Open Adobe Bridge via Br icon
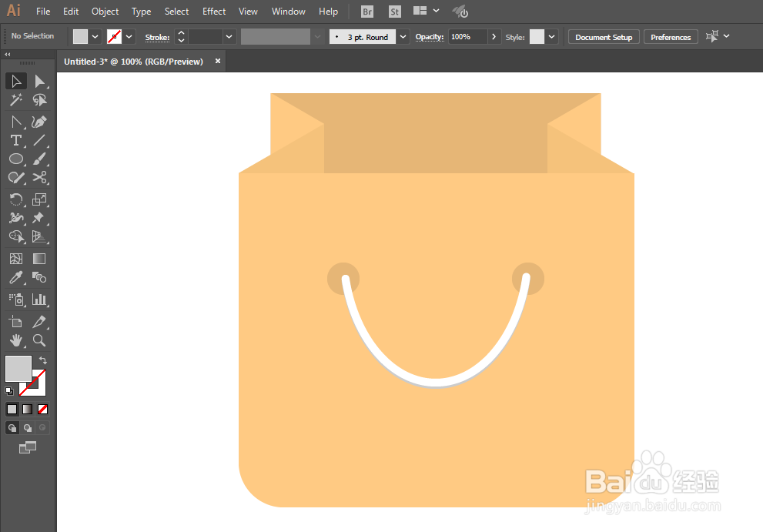 [x=367, y=12]
